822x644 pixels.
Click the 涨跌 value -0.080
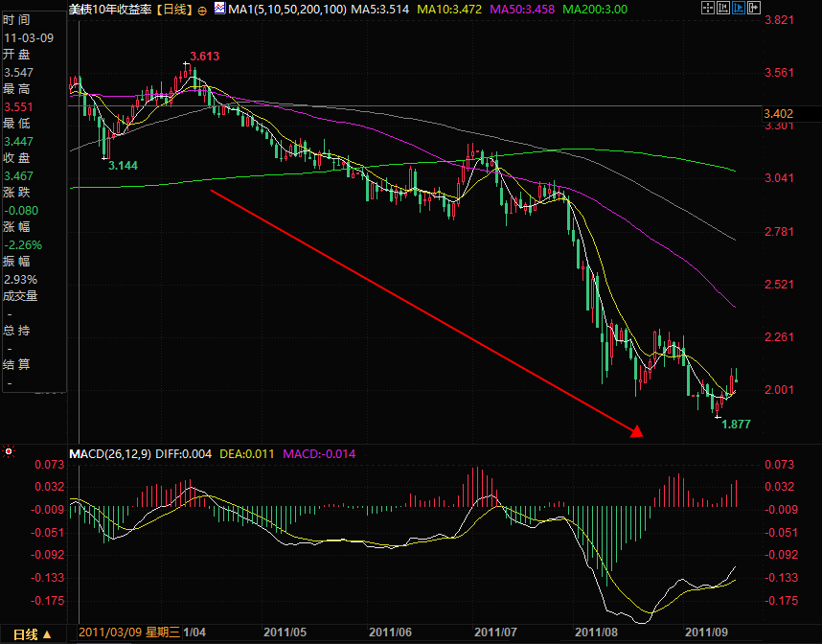21,211
